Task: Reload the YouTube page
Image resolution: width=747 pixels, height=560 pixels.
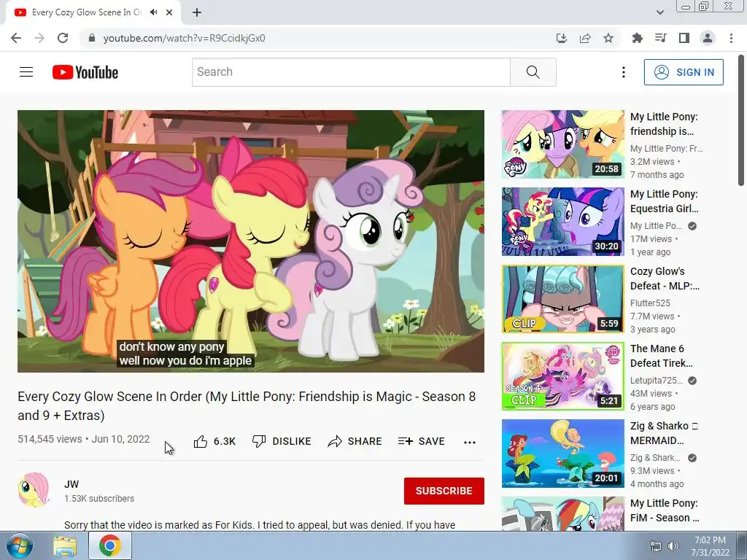Action: [x=63, y=38]
